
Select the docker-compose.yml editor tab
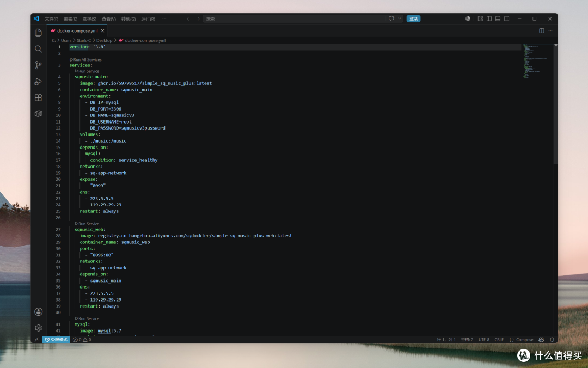pos(77,31)
